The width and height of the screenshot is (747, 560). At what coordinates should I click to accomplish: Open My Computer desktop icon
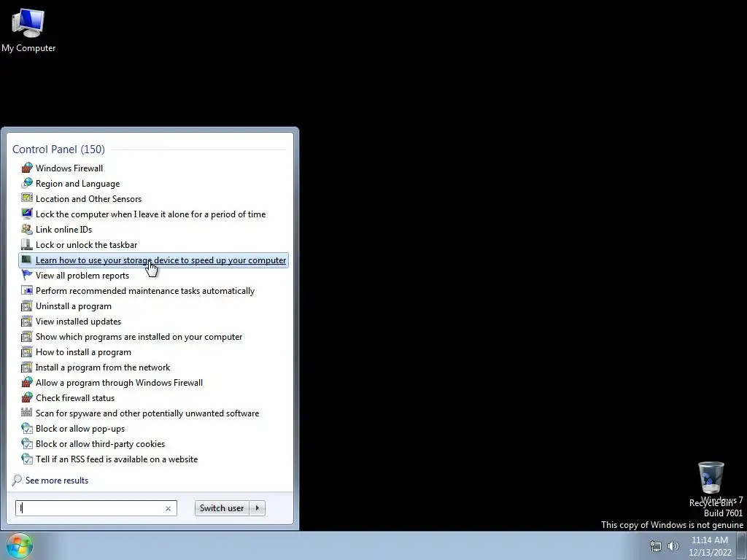tap(28, 30)
